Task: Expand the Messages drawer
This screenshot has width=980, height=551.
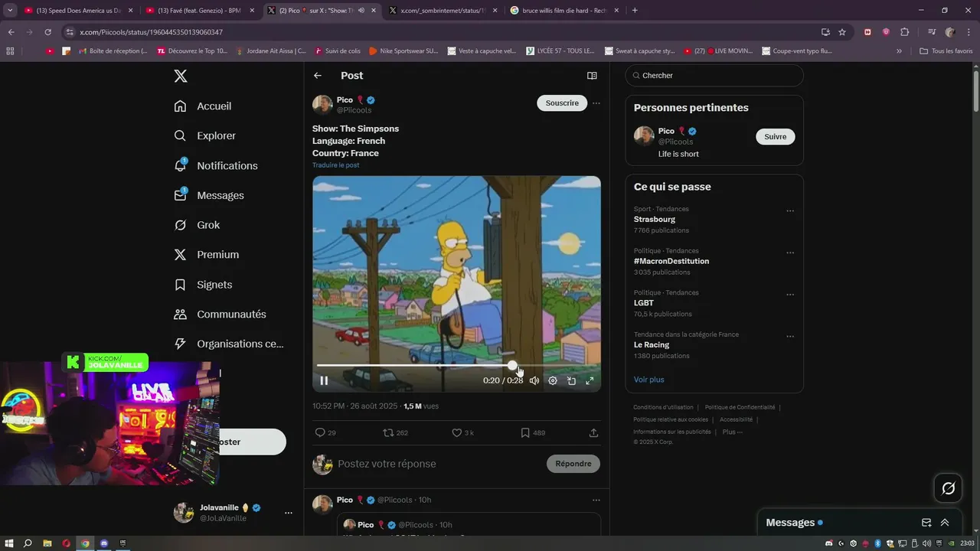Action: tap(945, 523)
